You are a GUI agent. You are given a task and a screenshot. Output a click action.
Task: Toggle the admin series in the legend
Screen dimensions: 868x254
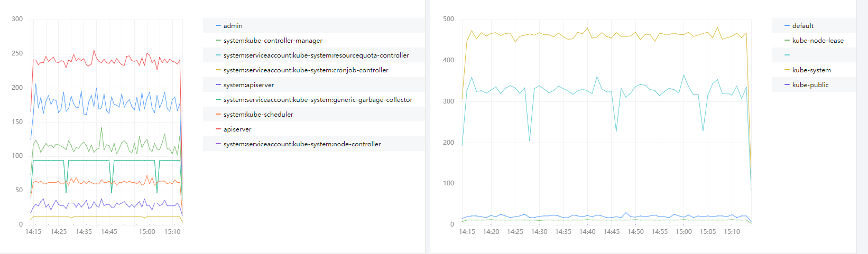pos(233,26)
